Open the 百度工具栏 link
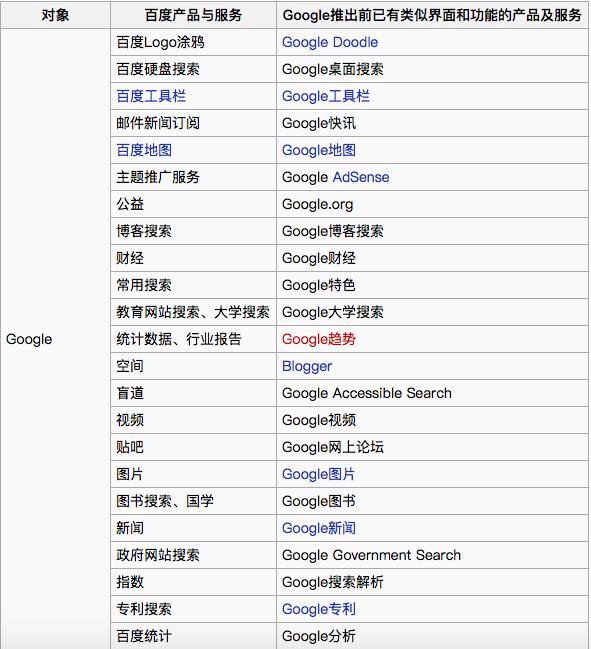Screen dimensions: 591x649 151,96
